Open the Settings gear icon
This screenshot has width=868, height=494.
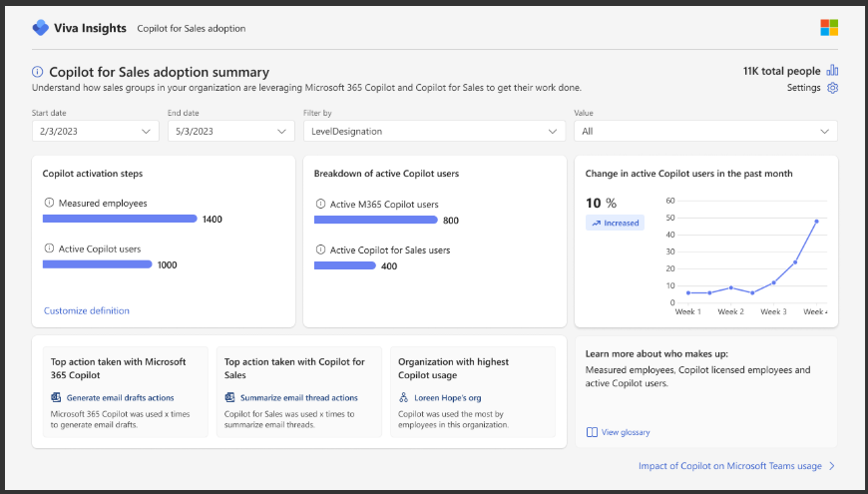(832, 88)
